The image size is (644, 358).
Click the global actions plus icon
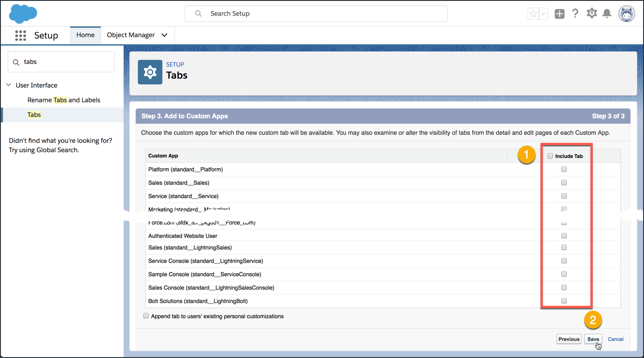(559, 14)
